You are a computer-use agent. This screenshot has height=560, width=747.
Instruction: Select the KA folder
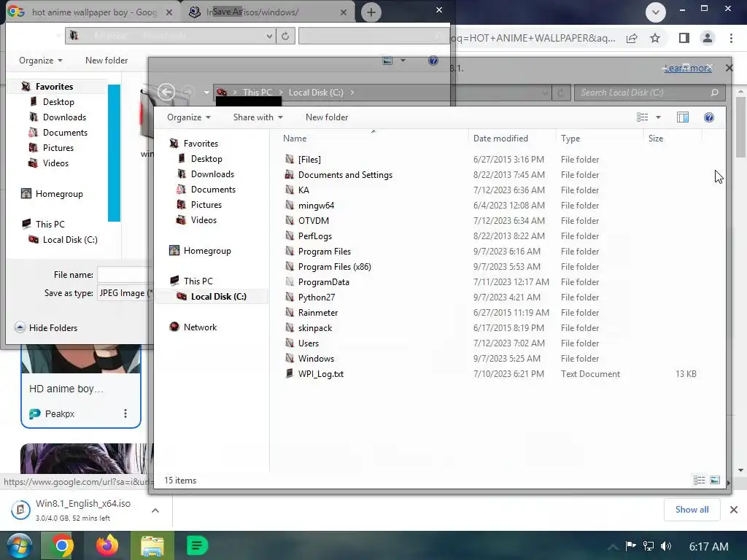coord(303,190)
